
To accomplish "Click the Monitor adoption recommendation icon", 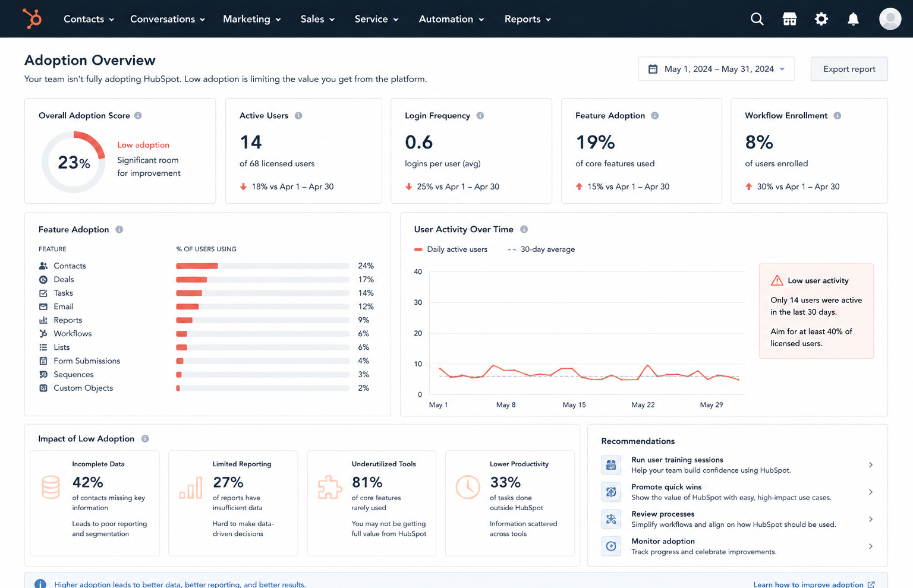I will (611, 546).
